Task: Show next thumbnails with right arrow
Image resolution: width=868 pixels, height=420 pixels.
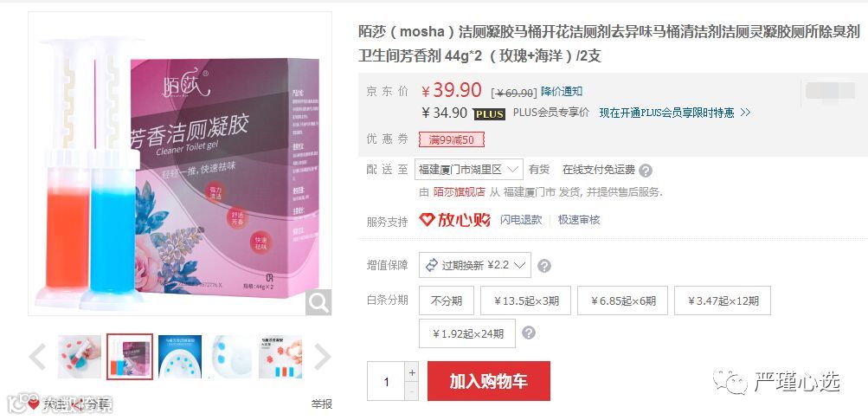Action: point(322,356)
